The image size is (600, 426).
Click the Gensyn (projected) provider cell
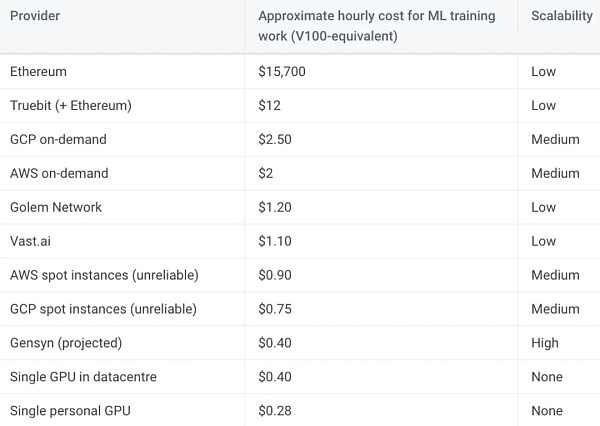[66, 343]
